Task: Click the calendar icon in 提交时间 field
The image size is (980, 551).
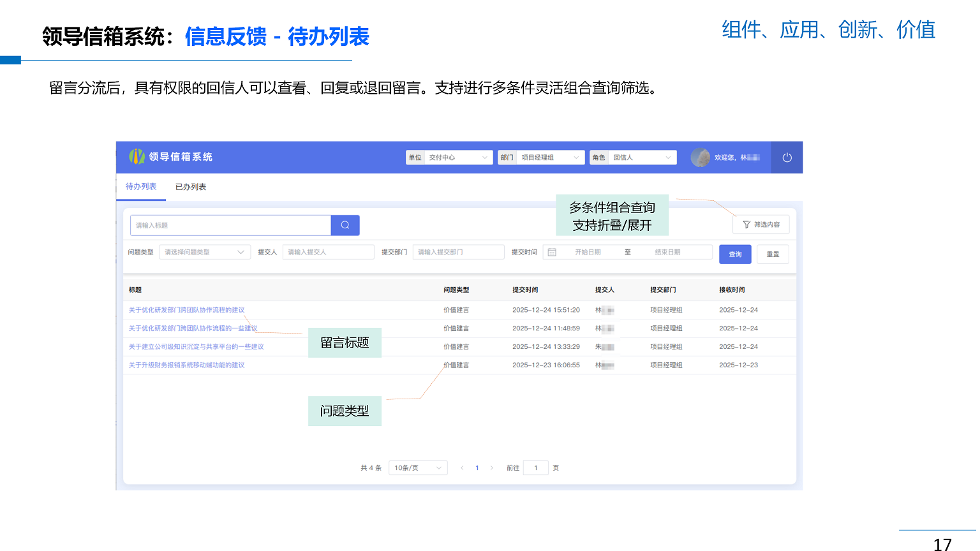Action: point(551,251)
